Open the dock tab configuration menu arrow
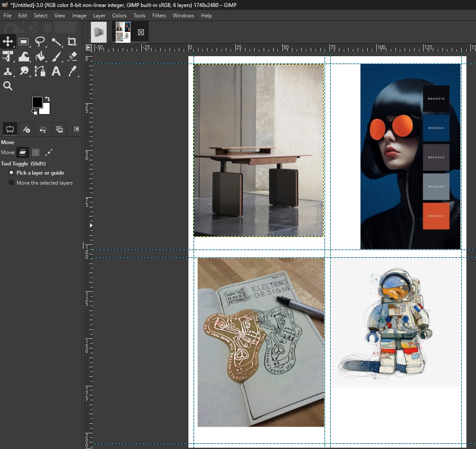This screenshot has width=476, height=449. tap(77, 129)
